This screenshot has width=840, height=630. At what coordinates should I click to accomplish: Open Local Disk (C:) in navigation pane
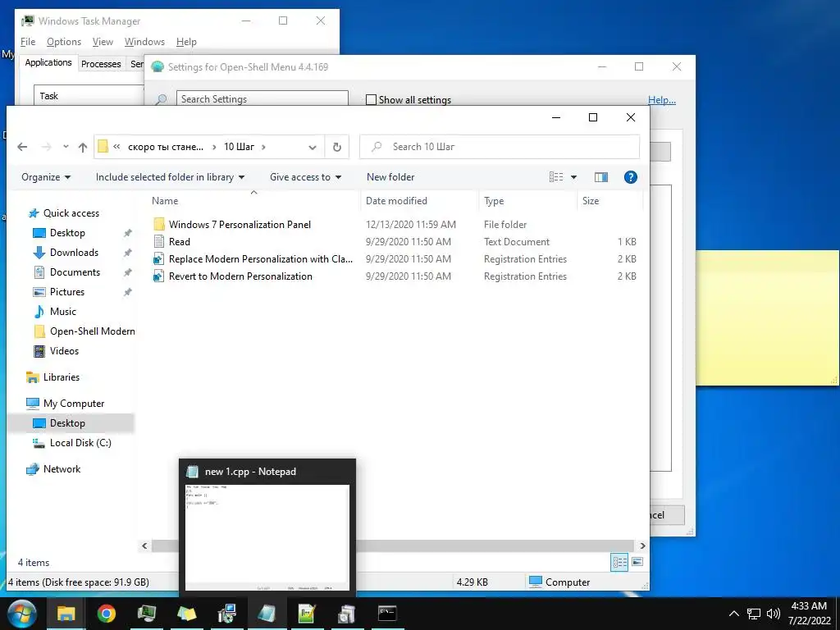[80, 442]
